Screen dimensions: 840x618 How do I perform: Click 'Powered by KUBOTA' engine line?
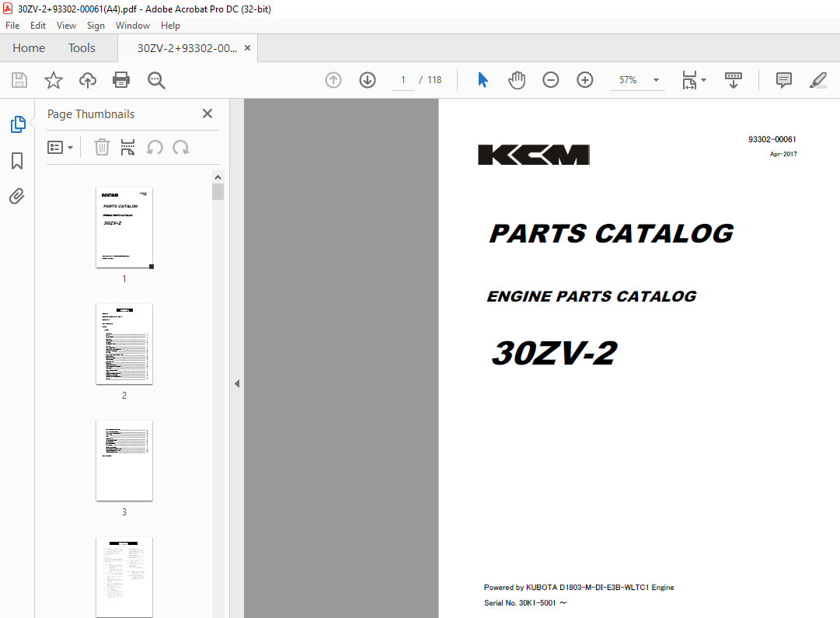[x=579, y=588]
